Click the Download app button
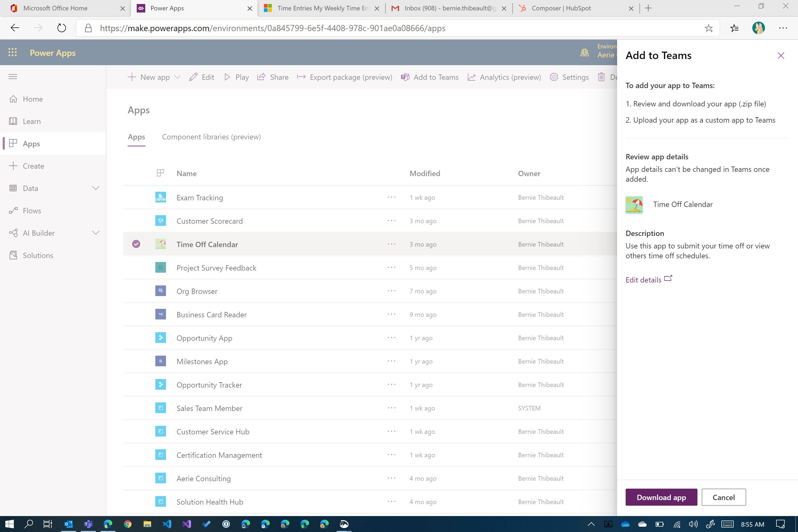 click(661, 497)
